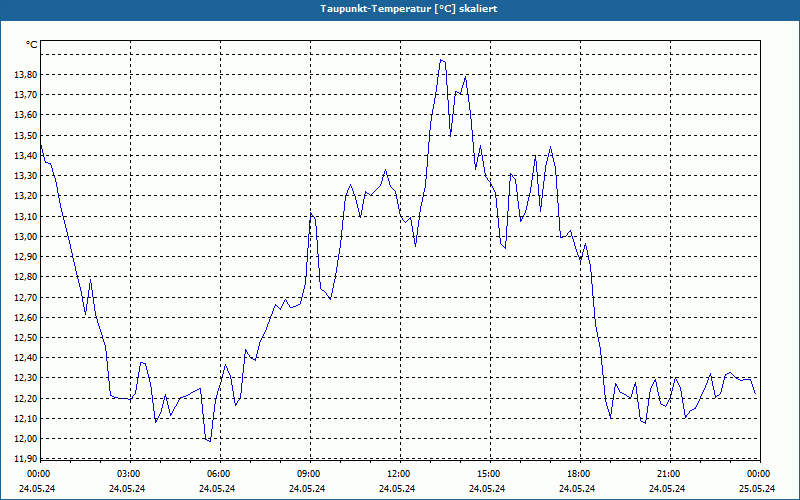Image resolution: width=800 pixels, height=500 pixels.
Task: Select the y-axis value '13,40'
Action: (26, 156)
